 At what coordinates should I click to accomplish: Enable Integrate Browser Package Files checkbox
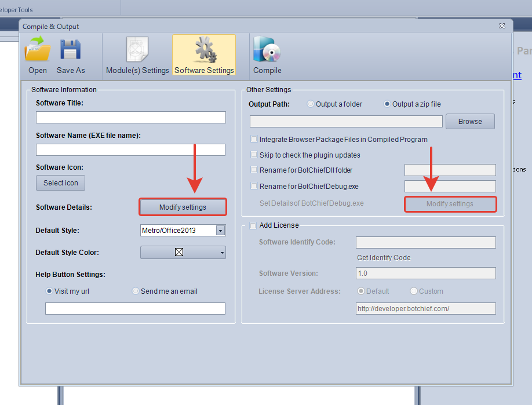[x=254, y=139]
